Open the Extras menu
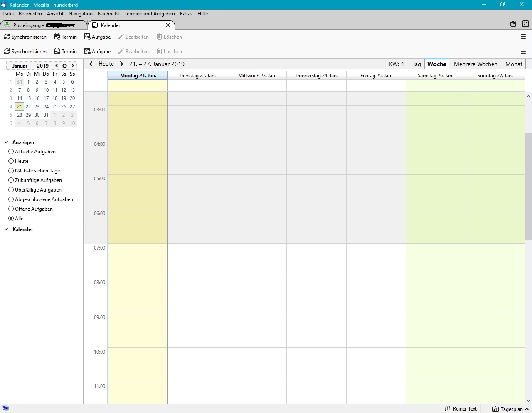This screenshot has width=532, height=413. [x=186, y=14]
